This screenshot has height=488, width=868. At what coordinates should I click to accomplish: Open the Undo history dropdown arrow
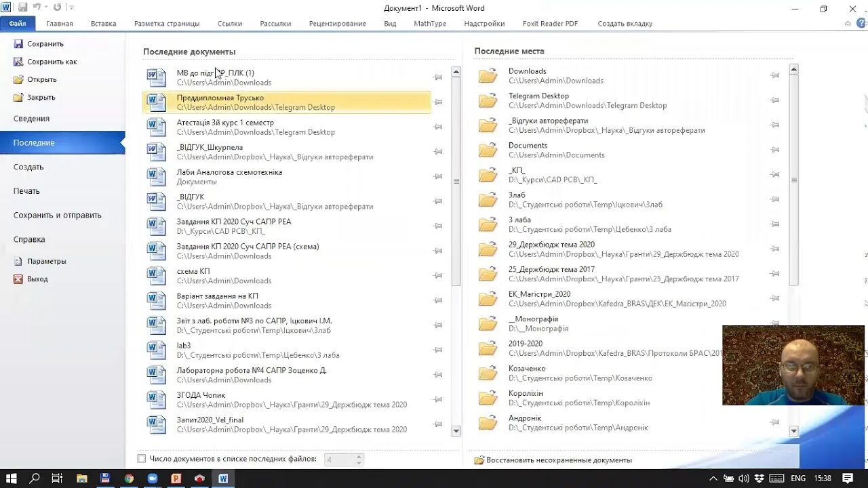[x=47, y=7]
